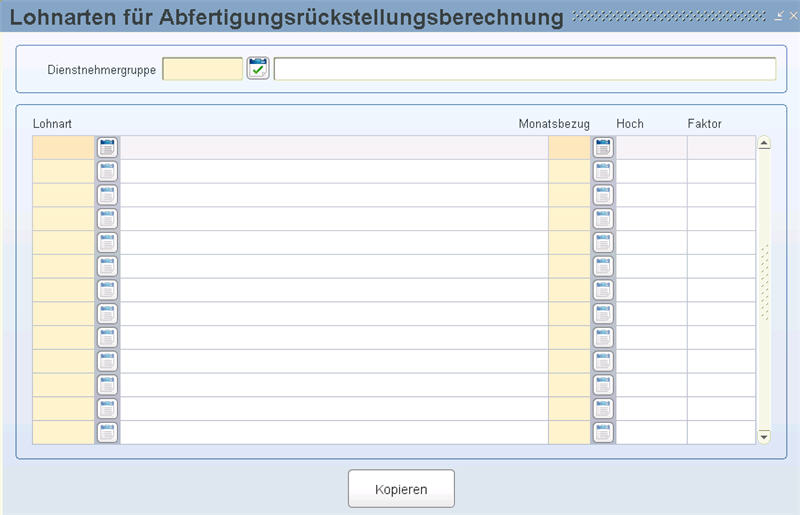This screenshot has width=800, height=515.
Task: Open Monatsbezug lookup in seventh row
Action: click(603, 290)
